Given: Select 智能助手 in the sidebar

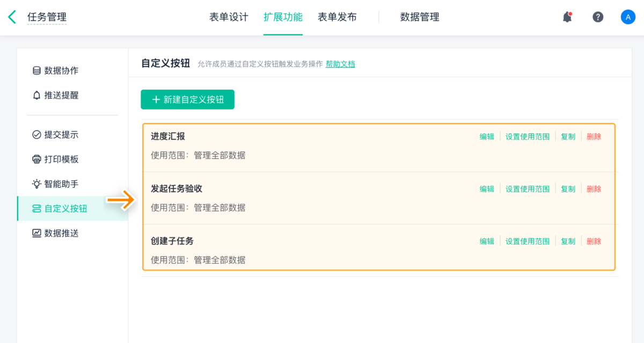Looking at the screenshot, I should pos(61,184).
